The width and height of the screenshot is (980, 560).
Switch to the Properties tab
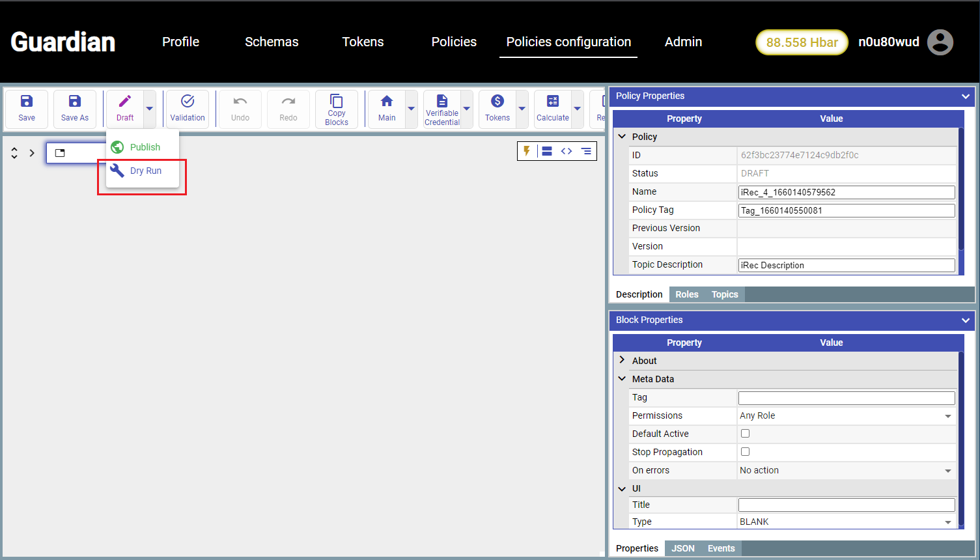(x=637, y=548)
